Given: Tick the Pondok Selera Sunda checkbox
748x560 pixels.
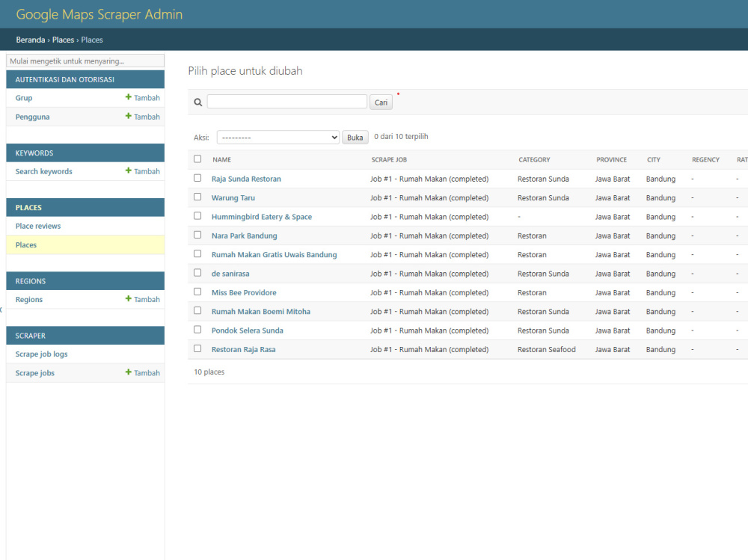Looking at the screenshot, I should tap(197, 330).
